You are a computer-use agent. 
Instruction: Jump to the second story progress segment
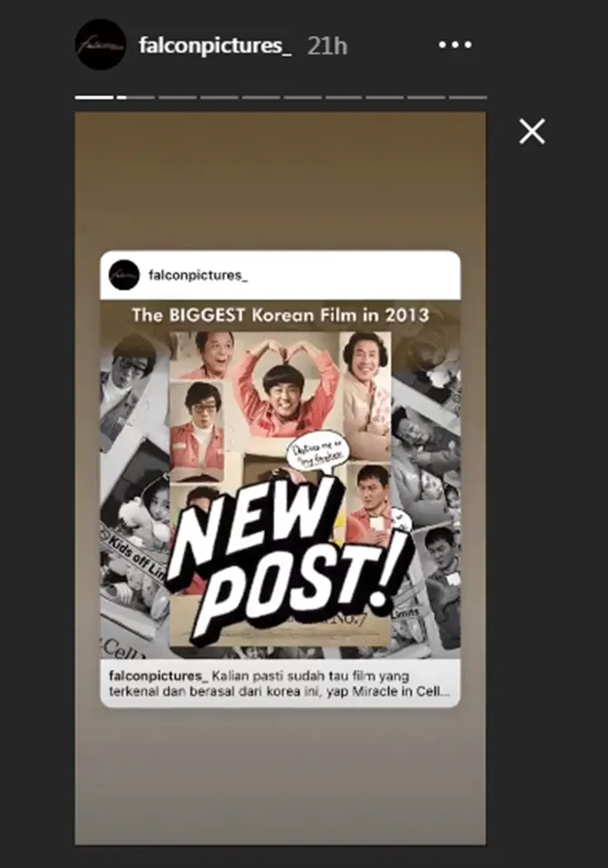coord(135,97)
